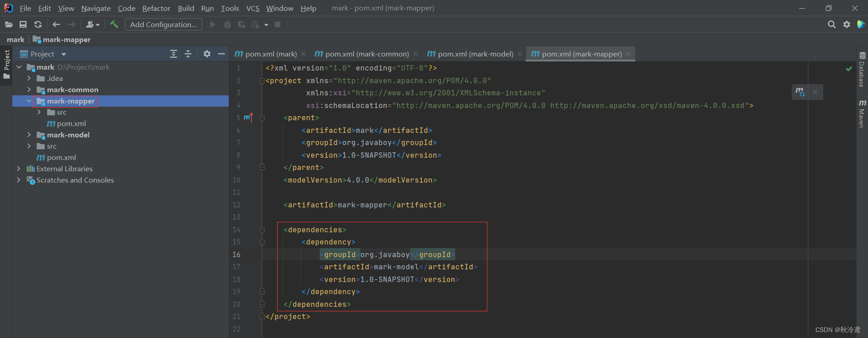
Task: Expand src under mark-mapper
Action: (x=39, y=112)
